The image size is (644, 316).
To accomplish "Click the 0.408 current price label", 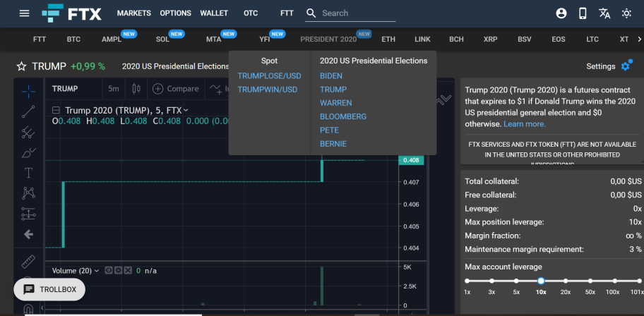I will pyautogui.click(x=411, y=160).
